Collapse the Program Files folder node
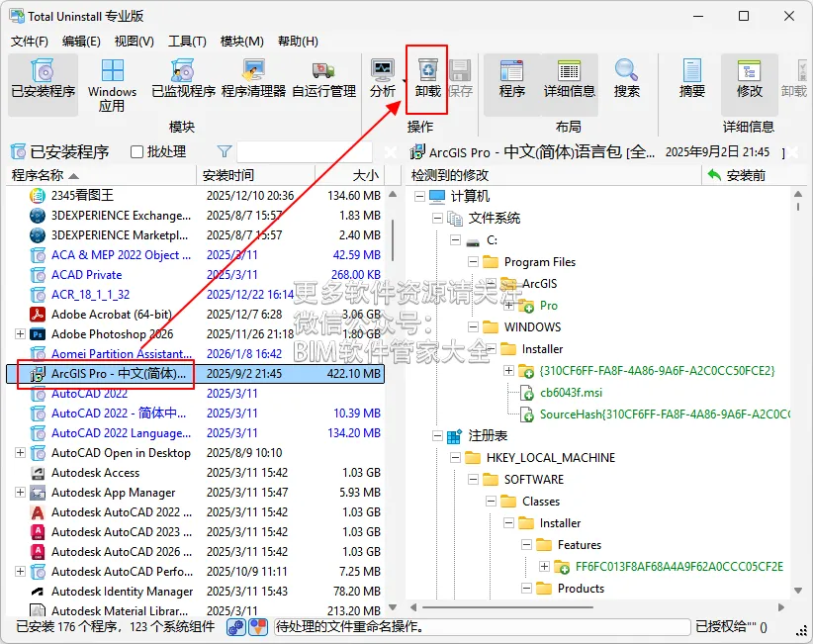 tap(474, 262)
